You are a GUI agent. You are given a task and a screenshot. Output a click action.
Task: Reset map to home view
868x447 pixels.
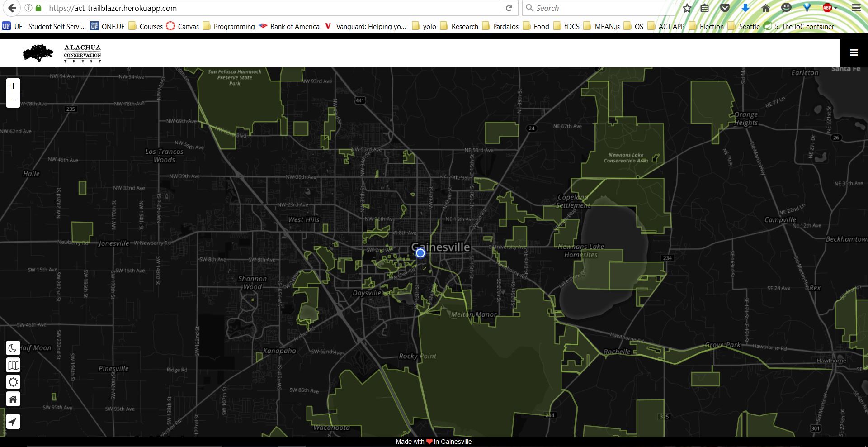tap(13, 399)
